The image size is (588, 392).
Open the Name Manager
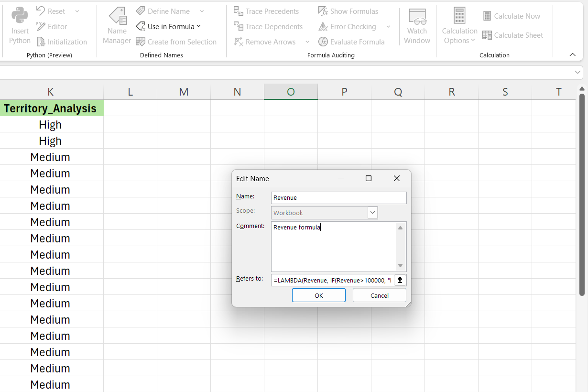tap(117, 26)
